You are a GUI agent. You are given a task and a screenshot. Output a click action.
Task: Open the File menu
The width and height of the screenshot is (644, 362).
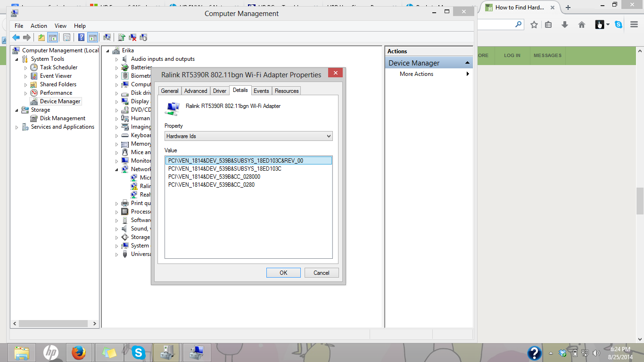(19, 26)
